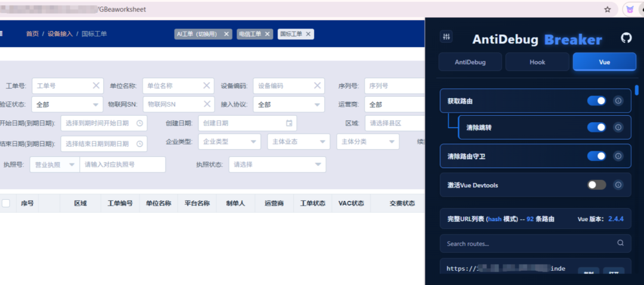The image size is (644, 285).
Task: Close the 电信工单 tab
Action: (267, 34)
